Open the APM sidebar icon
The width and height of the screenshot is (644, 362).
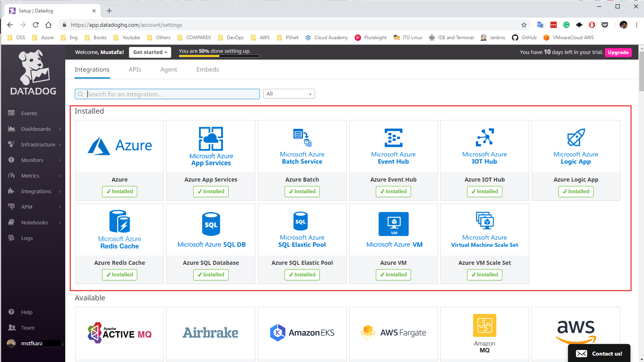point(11,207)
